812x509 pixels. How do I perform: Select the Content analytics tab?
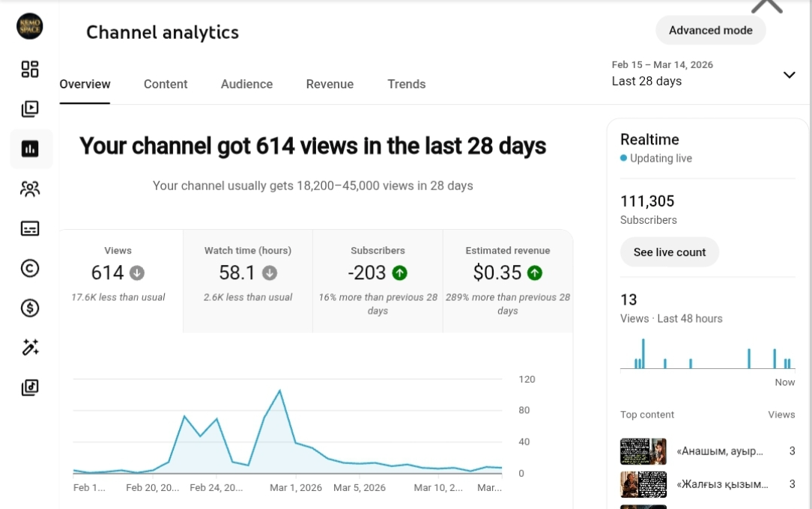tap(166, 84)
